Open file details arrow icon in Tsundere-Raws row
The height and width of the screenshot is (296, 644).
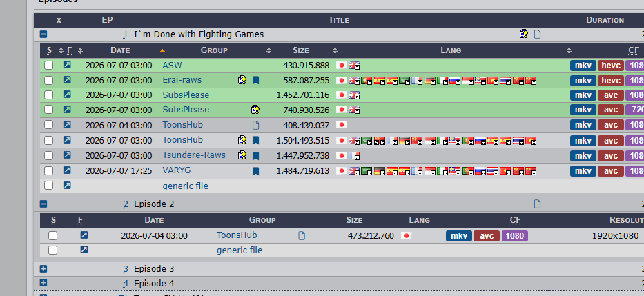pos(67,155)
